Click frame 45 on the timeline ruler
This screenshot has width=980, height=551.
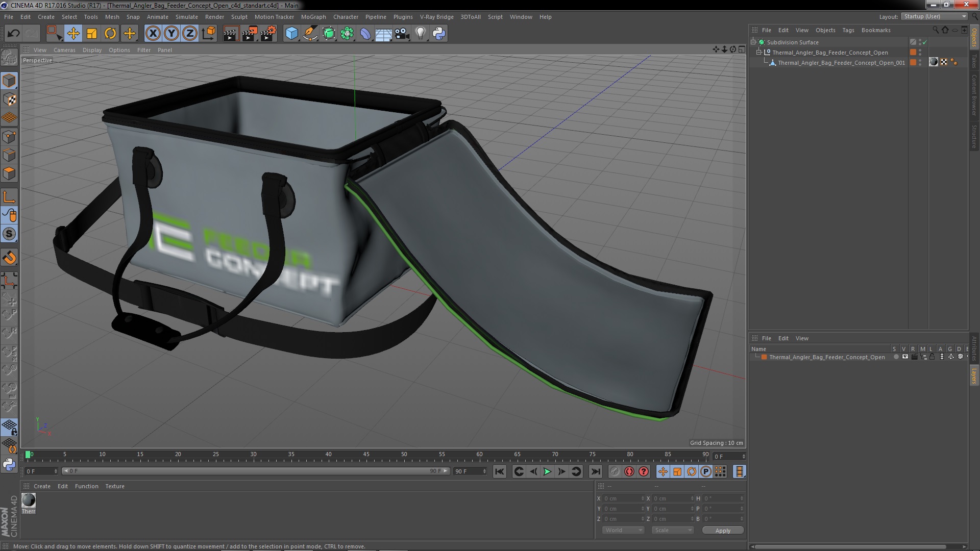(366, 456)
